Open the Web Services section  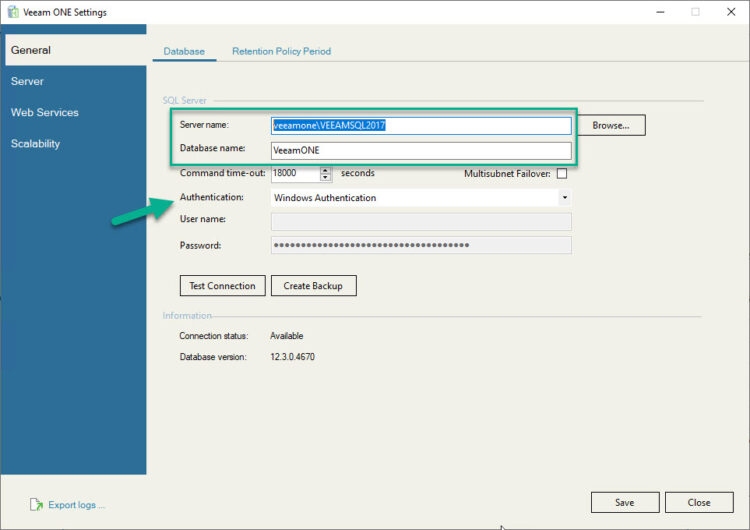tap(44, 113)
